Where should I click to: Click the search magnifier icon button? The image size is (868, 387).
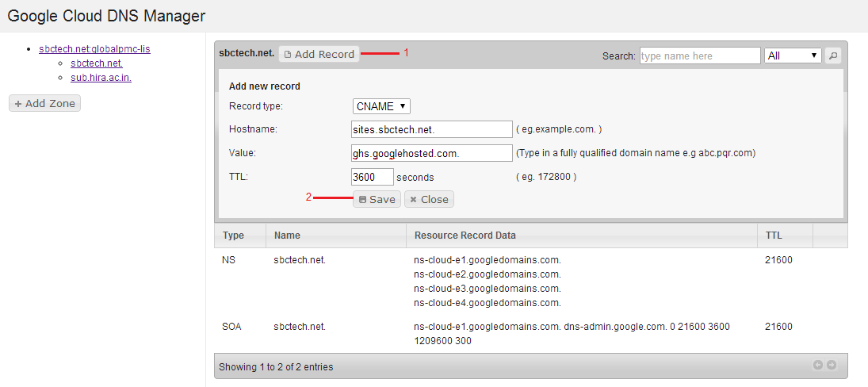click(832, 56)
